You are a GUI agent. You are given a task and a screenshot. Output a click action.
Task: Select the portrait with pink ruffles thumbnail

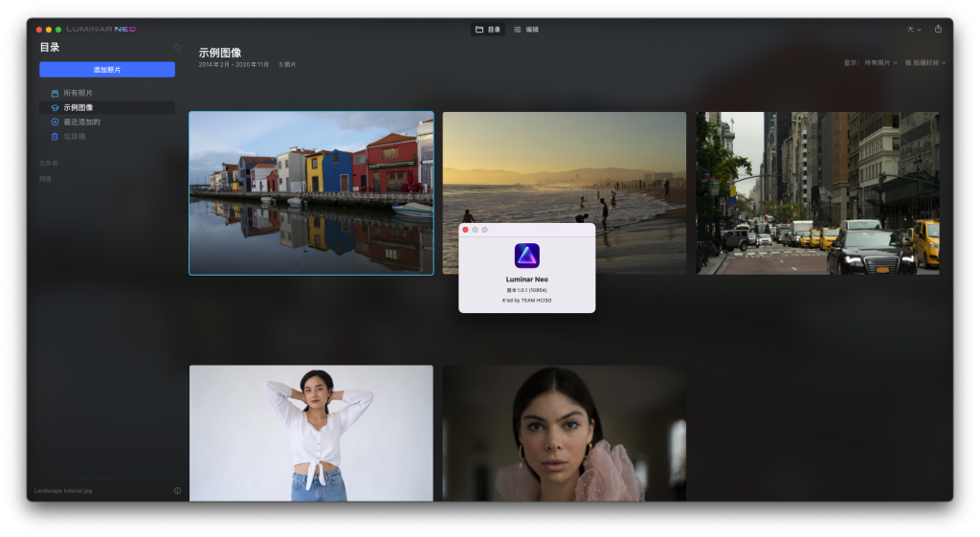click(x=565, y=434)
